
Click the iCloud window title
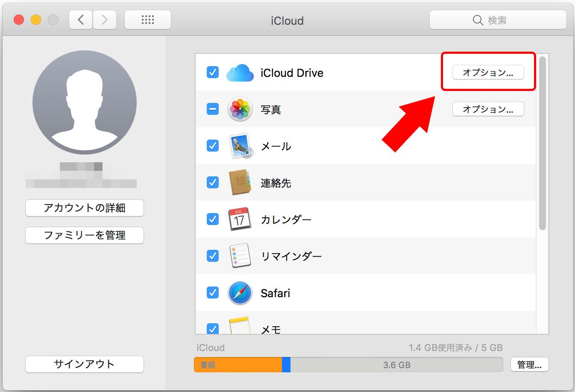point(287,20)
